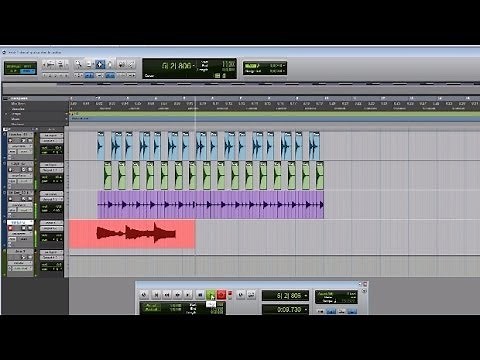Click the grid and nudge value display

click(x=265, y=68)
